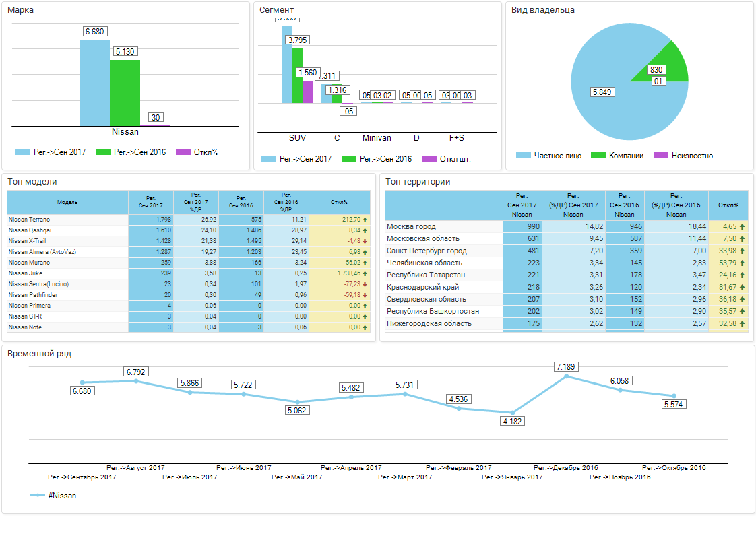This screenshot has width=756, height=534.
Task: Click the up arrow in Nissan GT-R row
Action: click(365, 316)
